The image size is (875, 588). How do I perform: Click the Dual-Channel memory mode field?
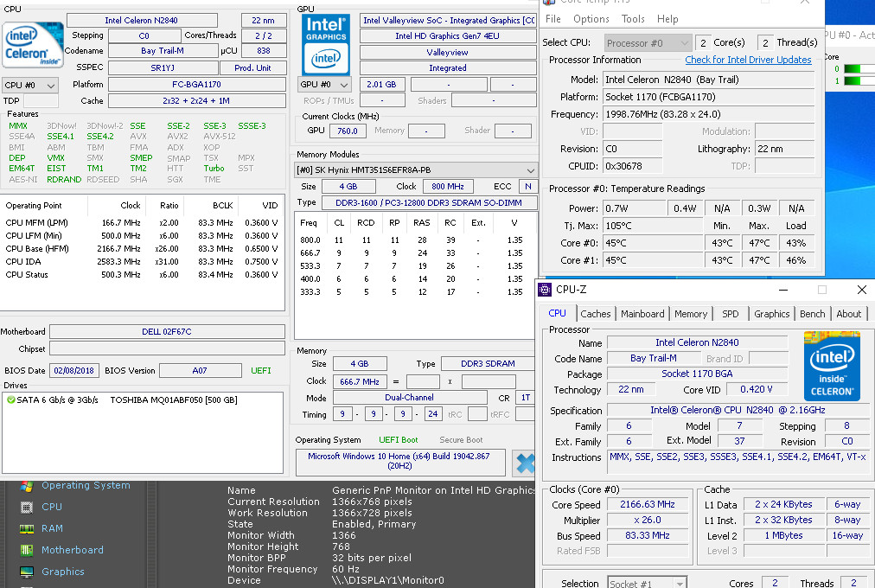click(x=410, y=398)
